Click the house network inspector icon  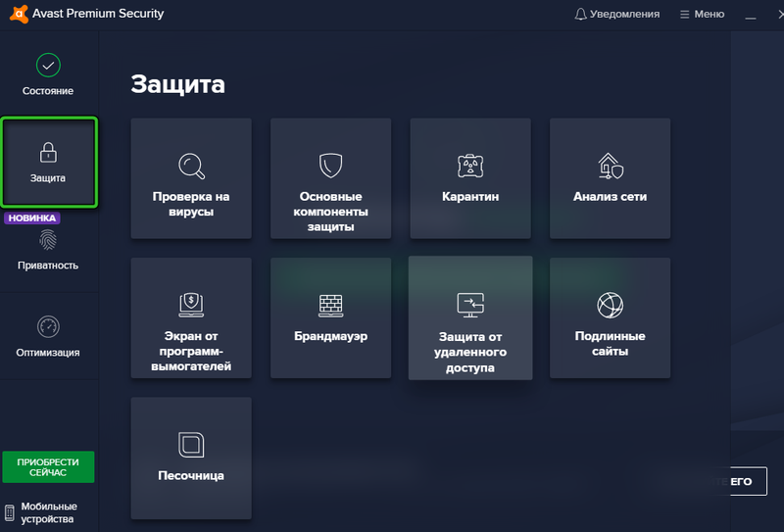click(610, 166)
